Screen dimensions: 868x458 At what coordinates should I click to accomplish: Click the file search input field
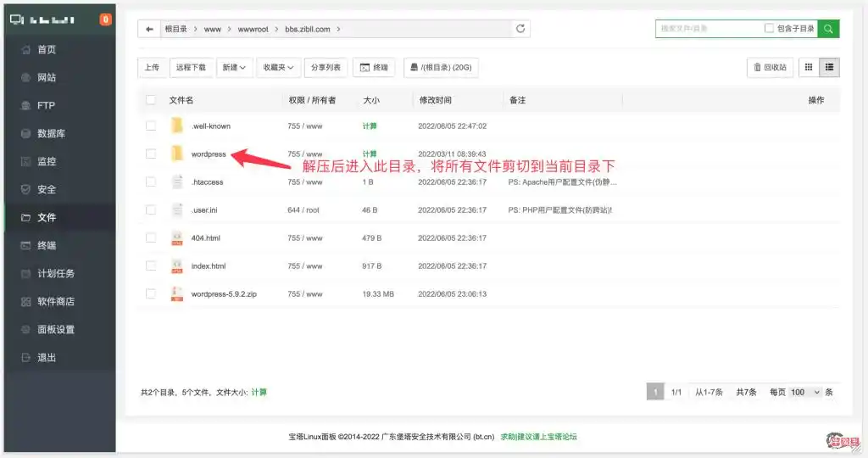point(709,29)
